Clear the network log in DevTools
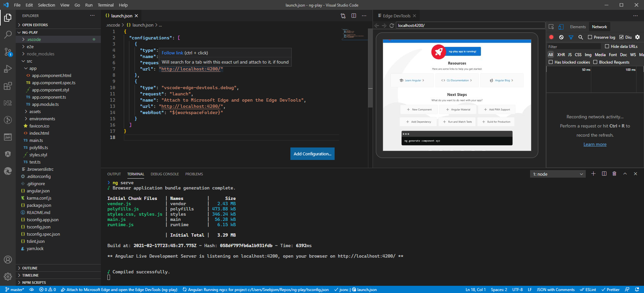644x293 pixels. click(561, 37)
